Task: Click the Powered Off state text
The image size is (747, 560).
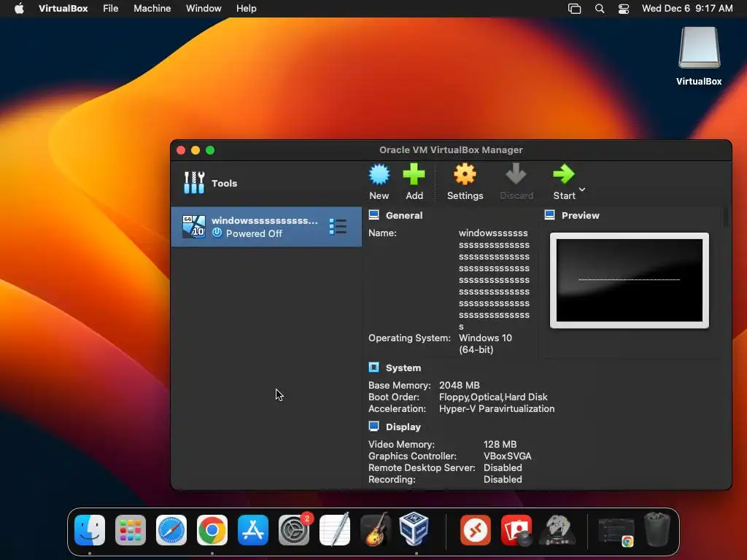Action: pyautogui.click(x=254, y=234)
